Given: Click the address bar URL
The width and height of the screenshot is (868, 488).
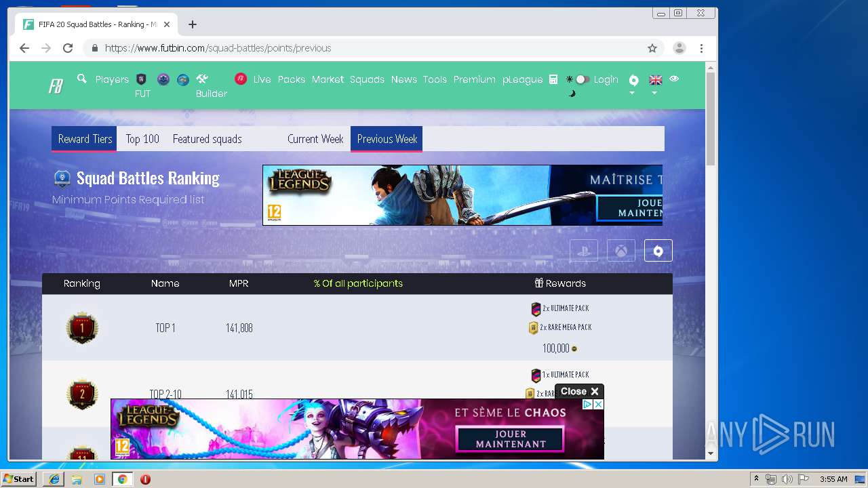Looking at the screenshot, I should (x=218, y=48).
